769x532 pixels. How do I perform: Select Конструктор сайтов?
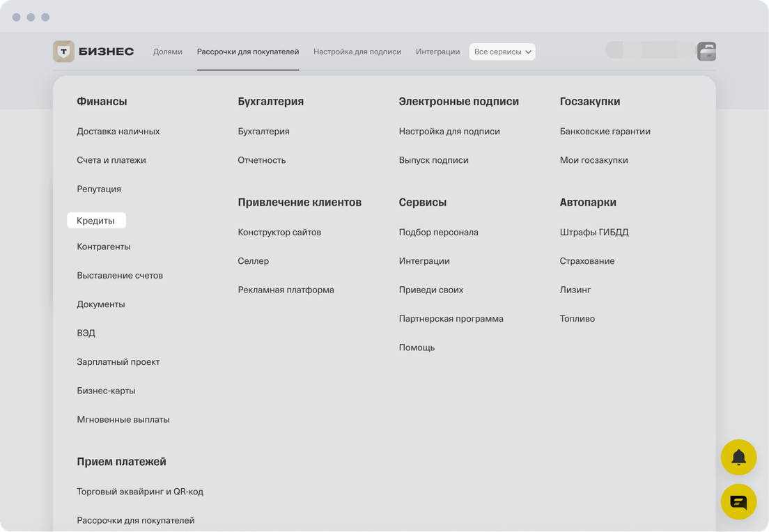[x=279, y=233]
